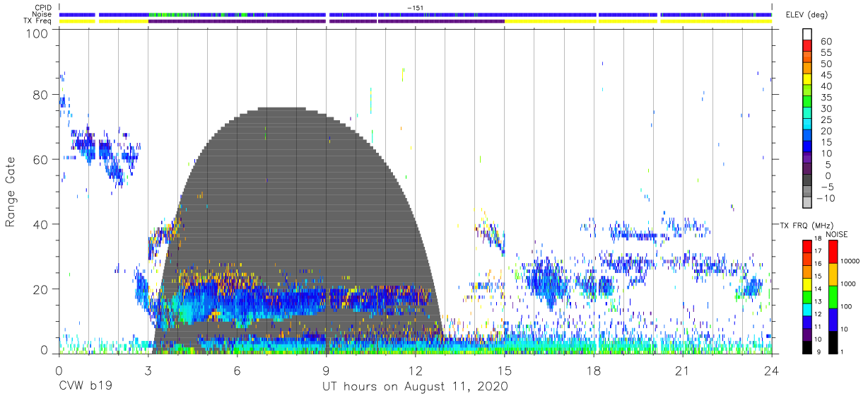
Task: Click the '9' label on the TX FRQ scale
Action: click(x=819, y=352)
